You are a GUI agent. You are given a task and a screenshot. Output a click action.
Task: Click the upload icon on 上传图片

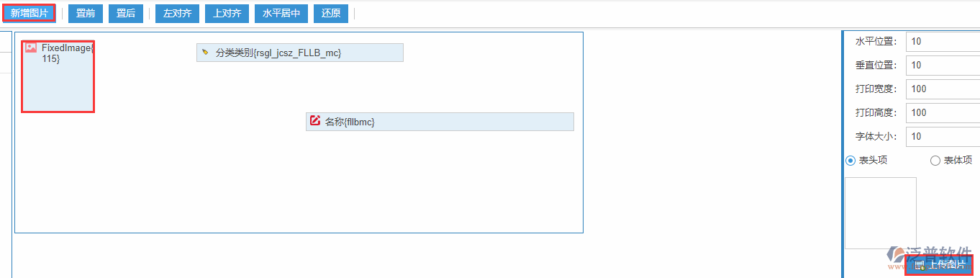click(920, 266)
